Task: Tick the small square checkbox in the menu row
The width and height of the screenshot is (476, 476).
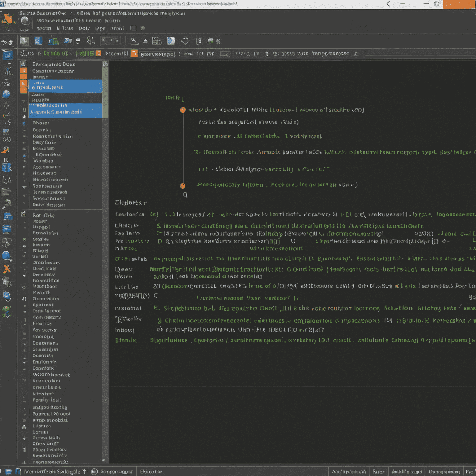Action: coord(133,28)
